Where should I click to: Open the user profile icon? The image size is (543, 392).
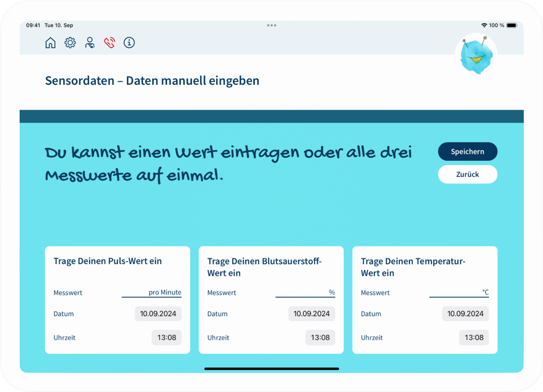coord(90,43)
